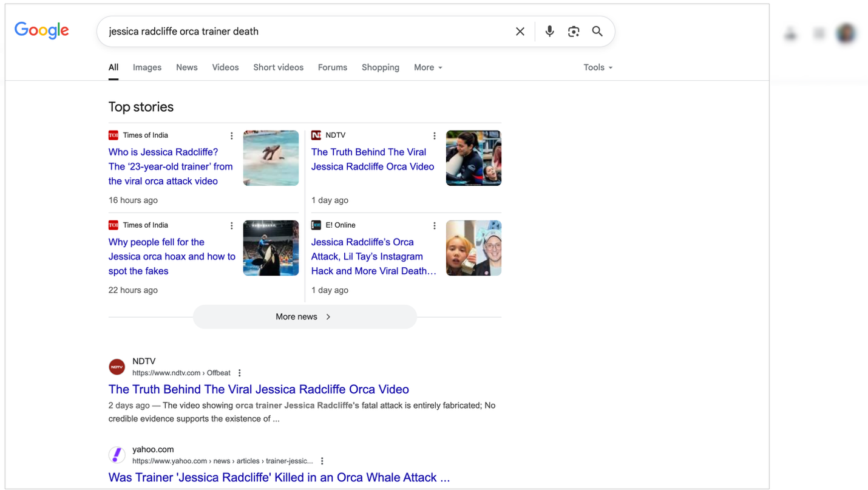Viewport: 868px width, 490px height.
Task: Open NDTV search result title link
Action: point(259,389)
